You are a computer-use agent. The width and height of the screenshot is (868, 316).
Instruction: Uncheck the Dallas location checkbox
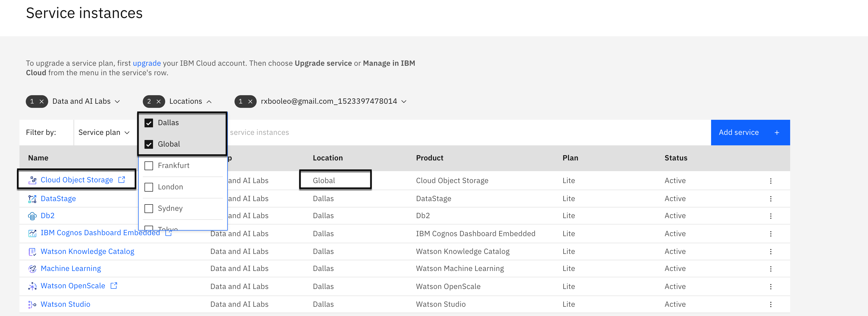(149, 123)
